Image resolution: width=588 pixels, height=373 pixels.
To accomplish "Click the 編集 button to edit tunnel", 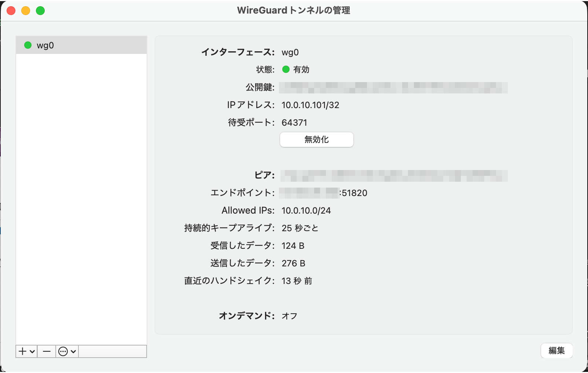I will (x=556, y=350).
